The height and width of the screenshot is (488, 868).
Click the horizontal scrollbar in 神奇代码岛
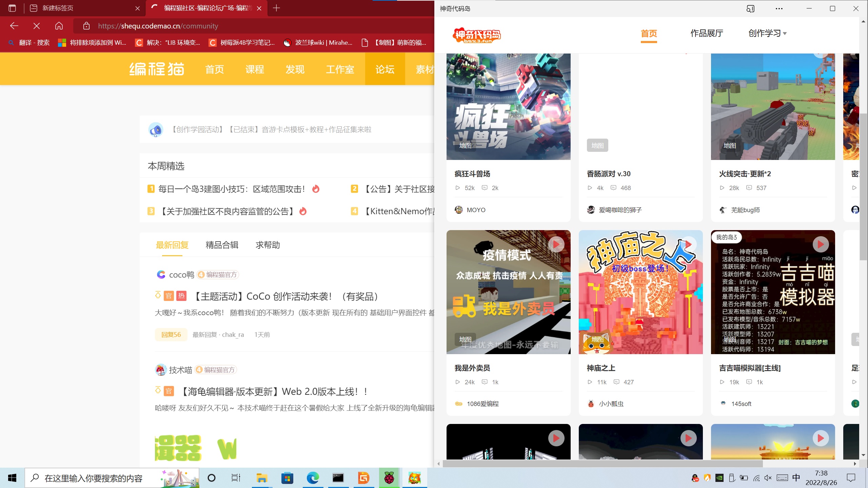click(x=603, y=464)
